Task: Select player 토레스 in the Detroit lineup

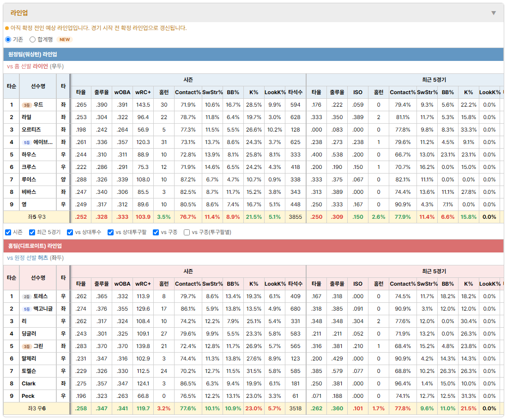Action: point(41,296)
